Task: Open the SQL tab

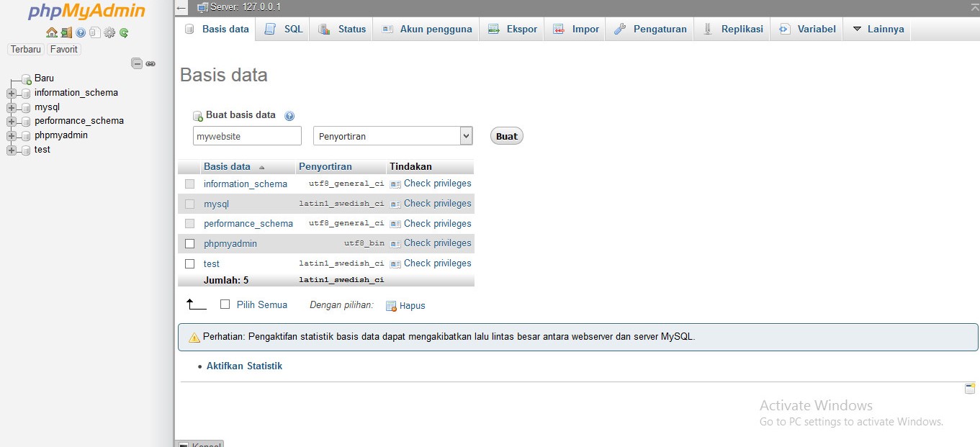Action: (x=283, y=29)
